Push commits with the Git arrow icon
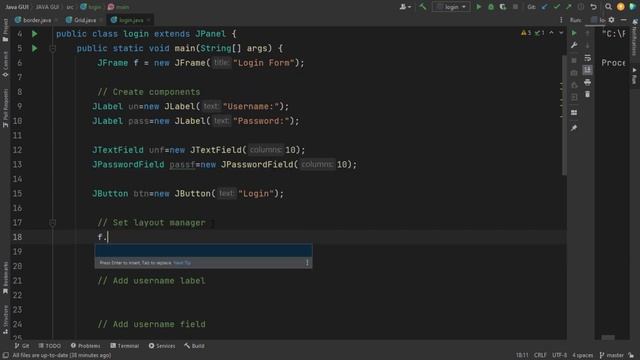 569,7
